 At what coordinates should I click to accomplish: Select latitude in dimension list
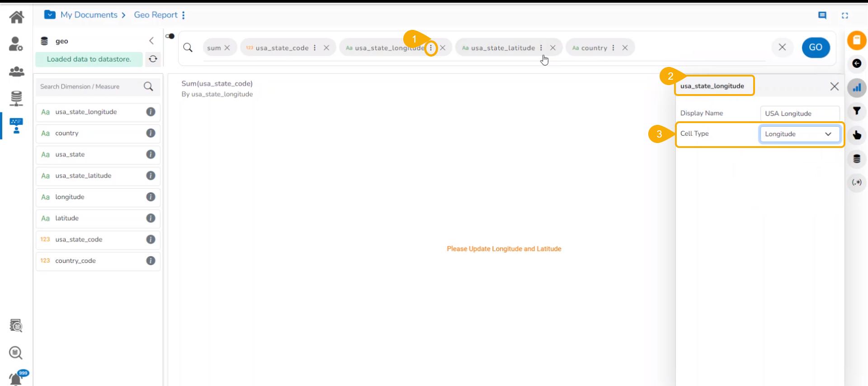98,218
